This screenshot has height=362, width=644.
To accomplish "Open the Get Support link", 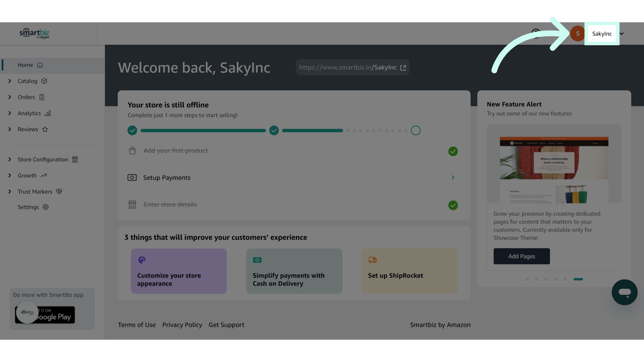I will pyautogui.click(x=226, y=325).
